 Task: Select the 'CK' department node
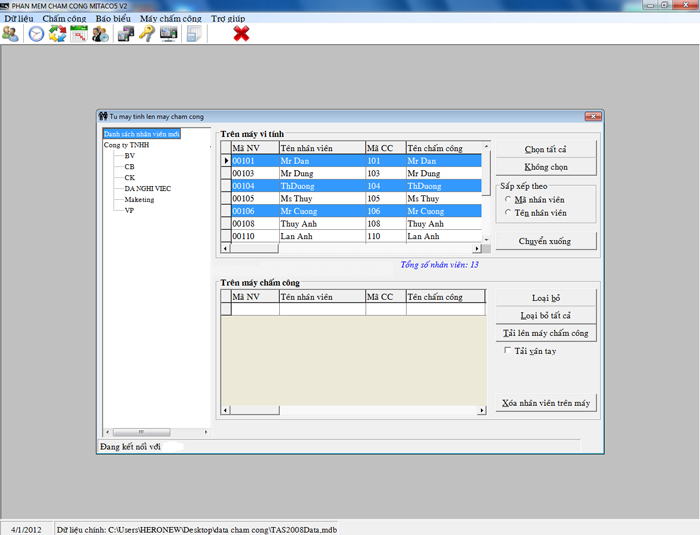point(129,177)
